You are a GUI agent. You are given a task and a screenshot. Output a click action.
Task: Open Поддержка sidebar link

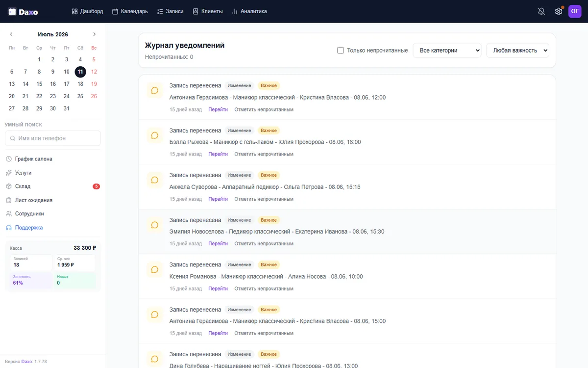click(53, 228)
